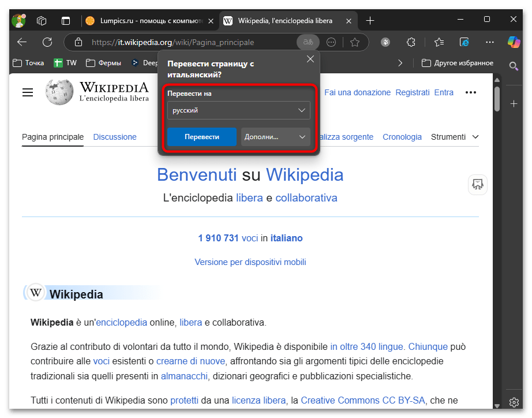Image resolution: width=532 pixels, height=418 pixels.
Task: Open the Internet Explorer mode icon
Action: click(464, 42)
